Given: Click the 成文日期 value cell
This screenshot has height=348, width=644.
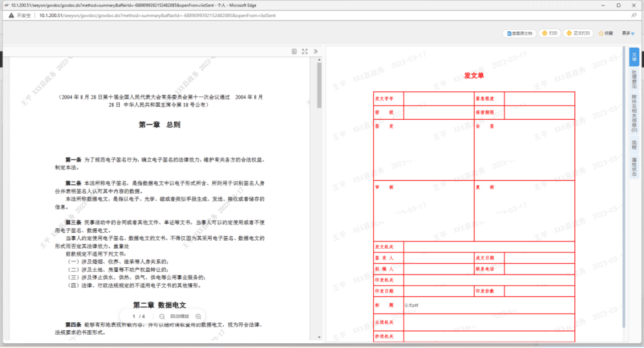Looking at the screenshot, I should [539, 258].
